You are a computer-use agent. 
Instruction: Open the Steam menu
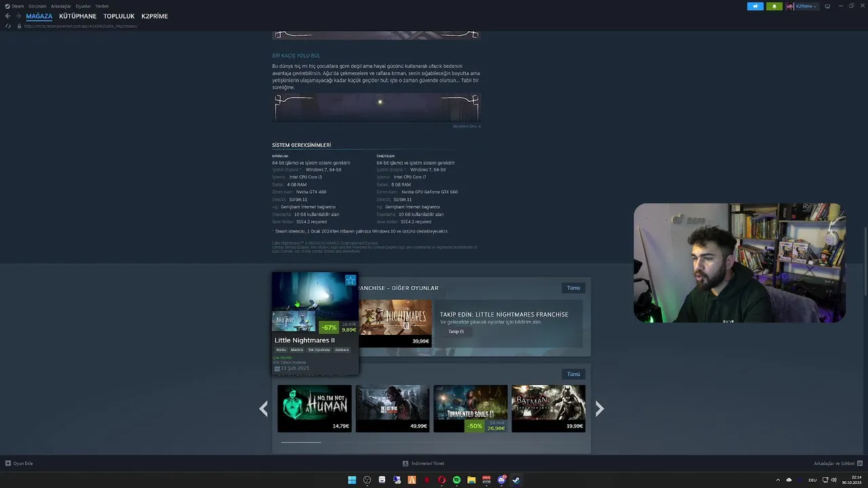[18, 6]
